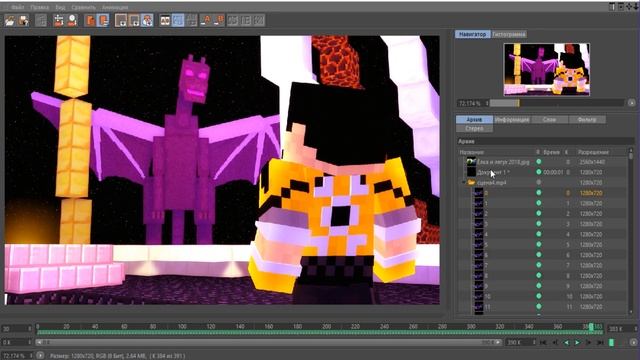The image size is (640, 360).
Task: Click the navigator preview thumbnail
Action: (547, 69)
